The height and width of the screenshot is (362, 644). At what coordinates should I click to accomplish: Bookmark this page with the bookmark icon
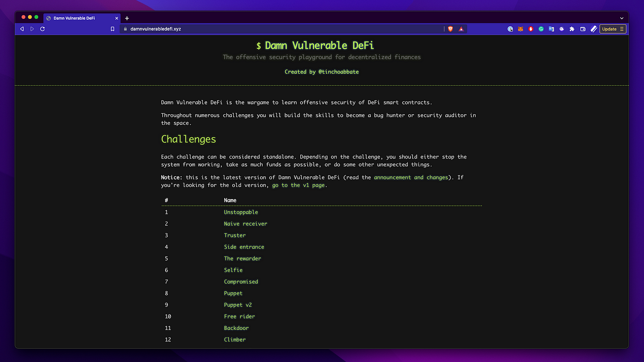click(x=112, y=29)
